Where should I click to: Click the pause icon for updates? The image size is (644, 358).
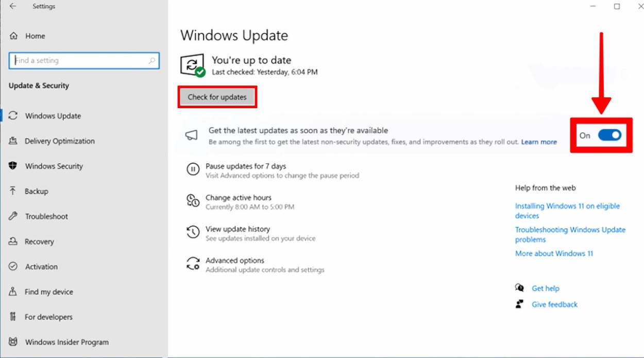193,169
